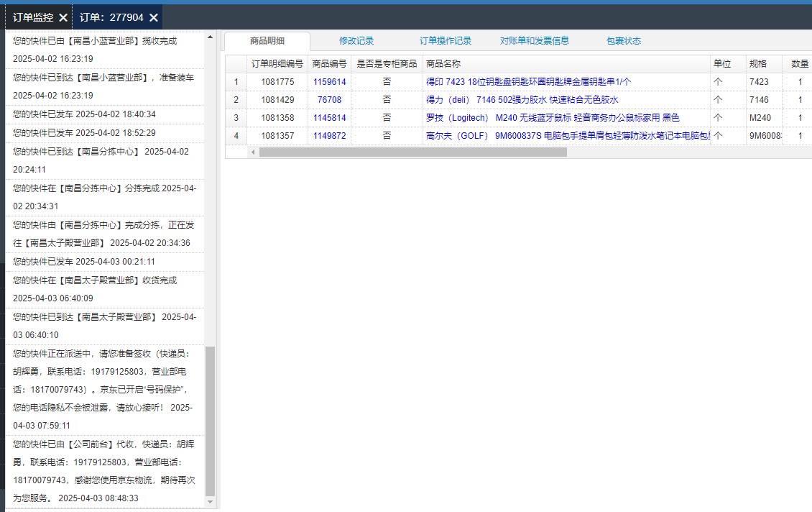Click the table's horizontal scrollbar thumb
The image size is (812, 512).
pos(412,152)
